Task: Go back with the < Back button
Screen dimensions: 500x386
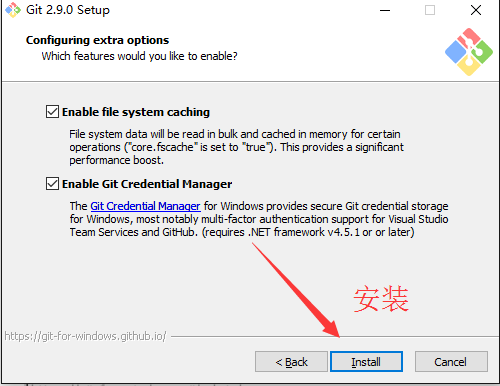Action: click(291, 362)
